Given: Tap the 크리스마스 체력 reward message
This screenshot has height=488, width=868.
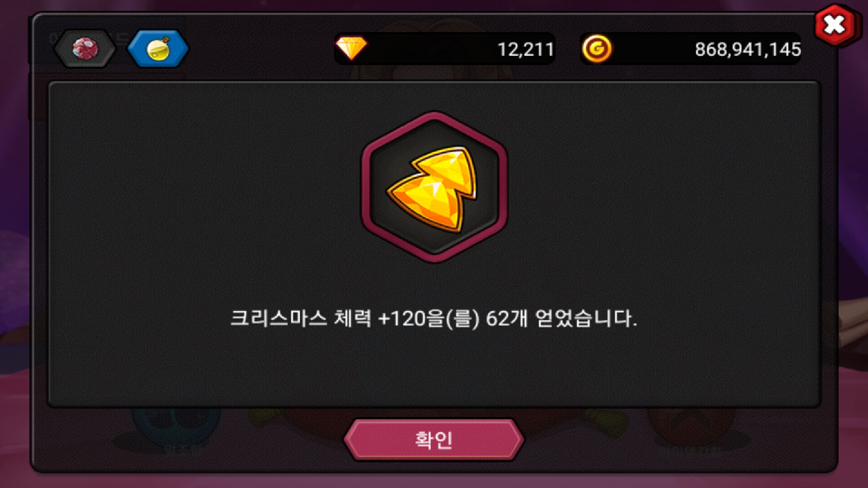Looking at the screenshot, I should [x=434, y=319].
